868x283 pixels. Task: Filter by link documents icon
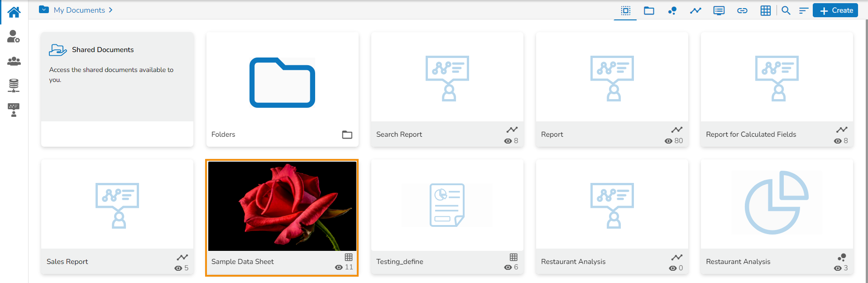coord(742,10)
